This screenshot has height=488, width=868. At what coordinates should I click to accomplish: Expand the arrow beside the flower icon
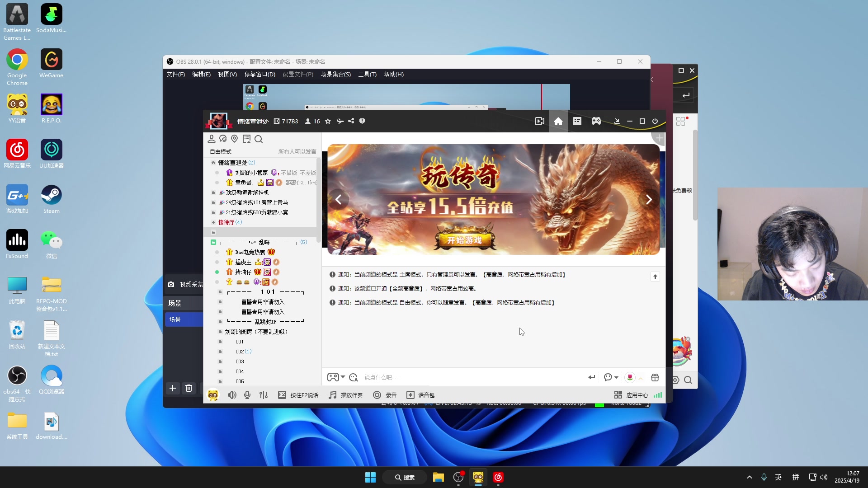[x=641, y=378]
